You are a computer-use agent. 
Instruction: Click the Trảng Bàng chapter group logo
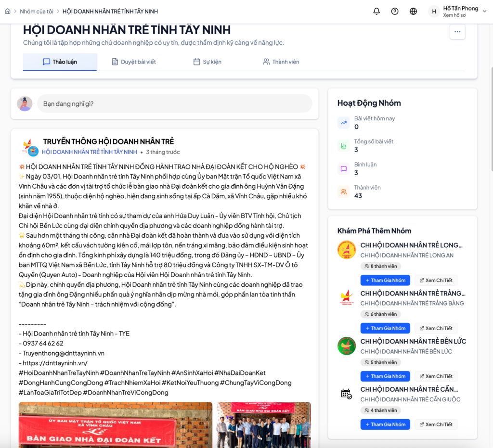point(347,298)
